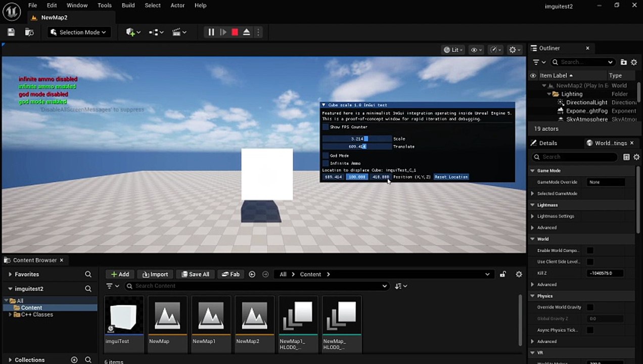Open the Cinematics clapperboard menu
Screen dimensions: 643x364
tap(179, 32)
